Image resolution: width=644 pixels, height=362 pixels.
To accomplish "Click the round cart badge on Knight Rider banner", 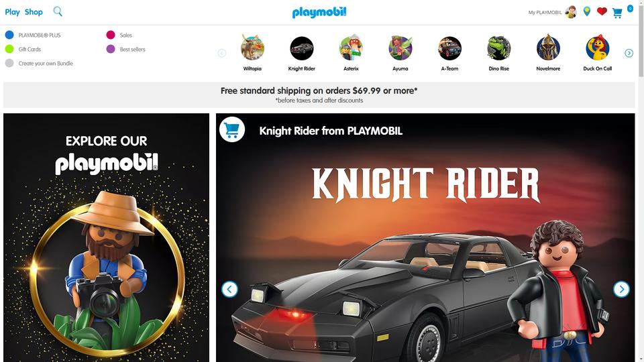I will pos(232,129).
